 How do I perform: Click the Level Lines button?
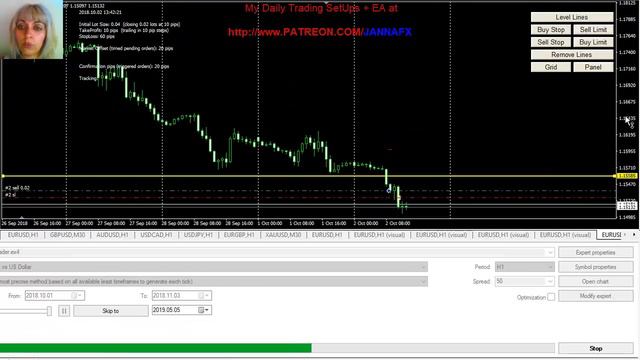point(572,17)
